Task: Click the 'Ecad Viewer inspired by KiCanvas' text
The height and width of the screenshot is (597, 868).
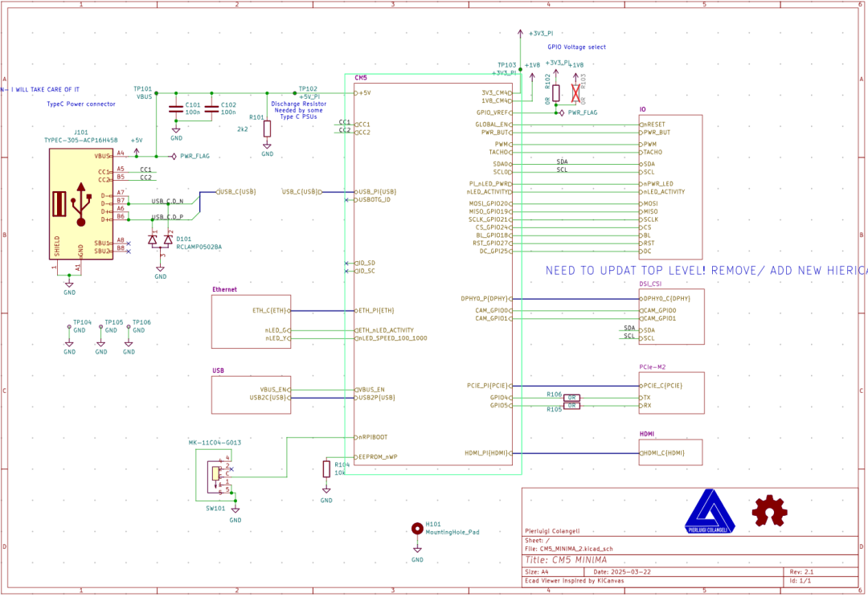Action: coord(574,582)
